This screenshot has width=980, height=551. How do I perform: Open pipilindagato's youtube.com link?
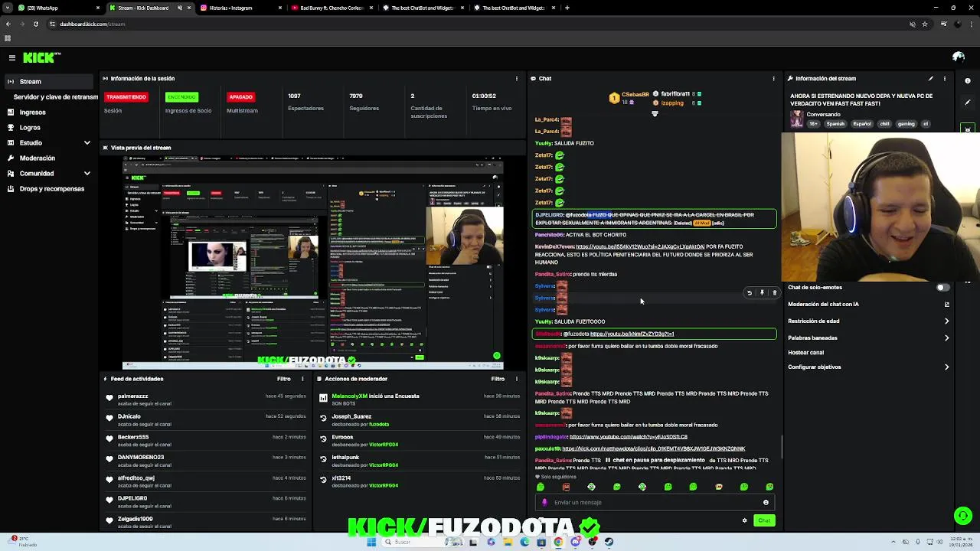click(x=629, y=437)
